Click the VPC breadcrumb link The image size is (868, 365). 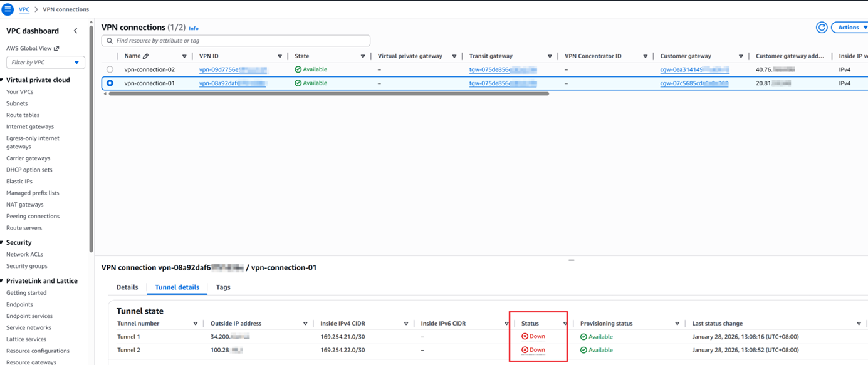[x=24, y=9]
